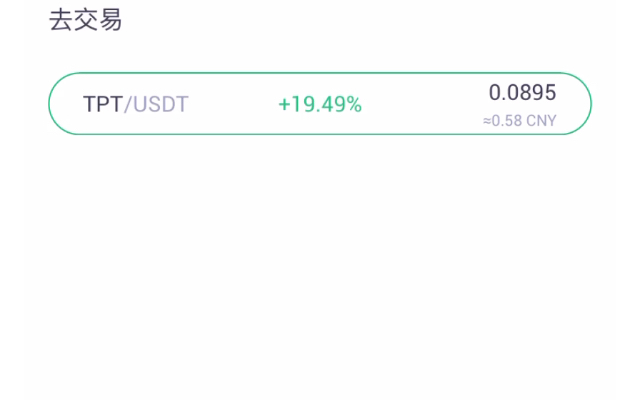Open TPT market via green percentage text

point(320,104)
